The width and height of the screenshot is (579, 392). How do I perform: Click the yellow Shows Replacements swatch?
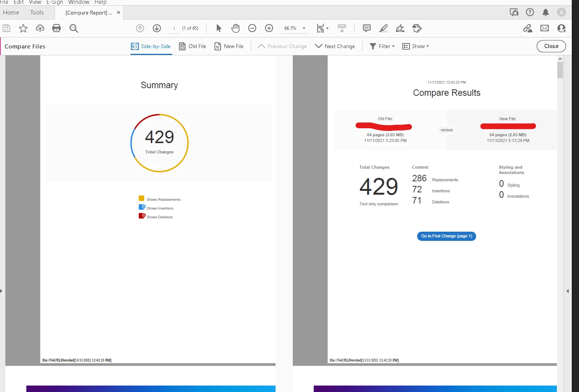tap(142, 198)
